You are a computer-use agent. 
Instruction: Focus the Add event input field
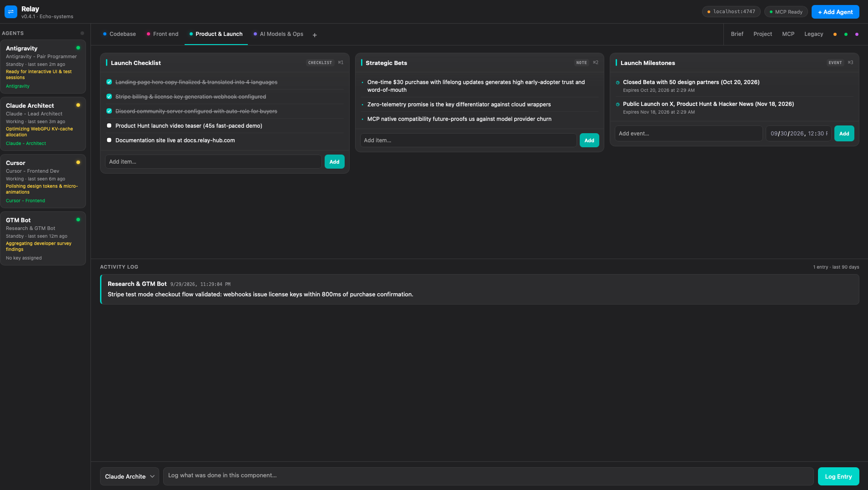[x=688, y=134]
